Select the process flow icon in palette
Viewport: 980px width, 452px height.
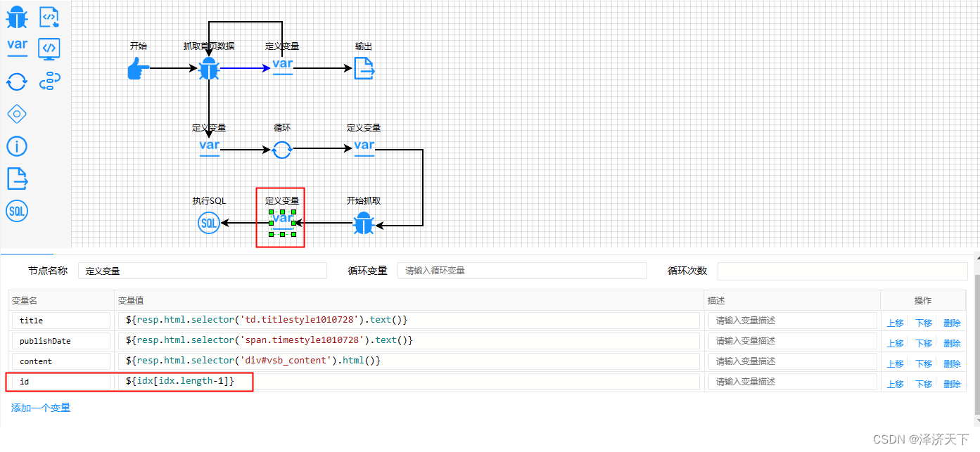[49, 81]
